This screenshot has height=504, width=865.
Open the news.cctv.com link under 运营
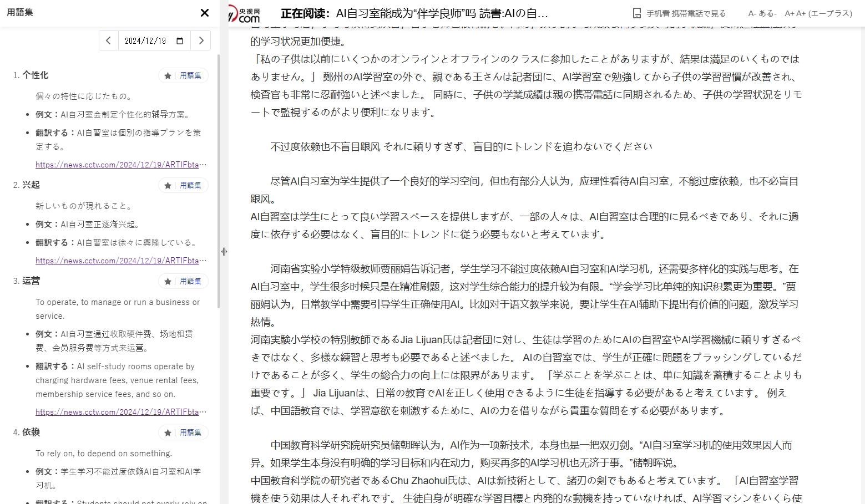(x=121, y=412)
